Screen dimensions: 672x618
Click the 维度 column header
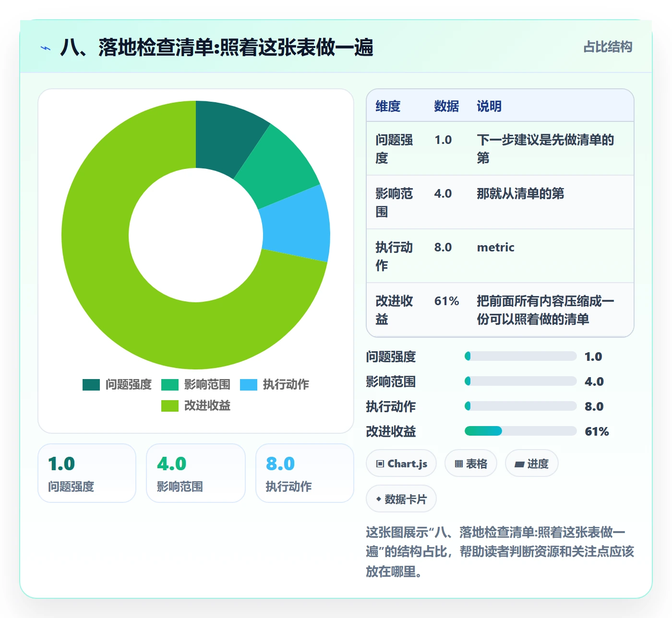click(x=388, y=106)
